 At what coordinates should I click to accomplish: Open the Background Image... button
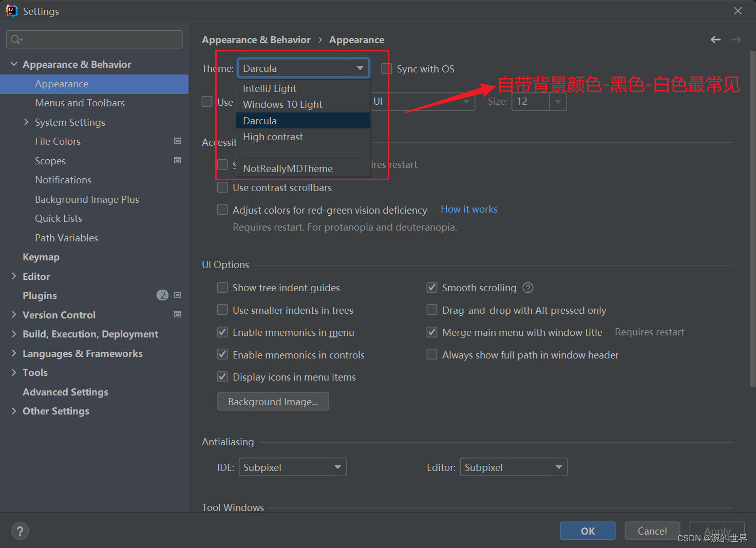(273, 402)
